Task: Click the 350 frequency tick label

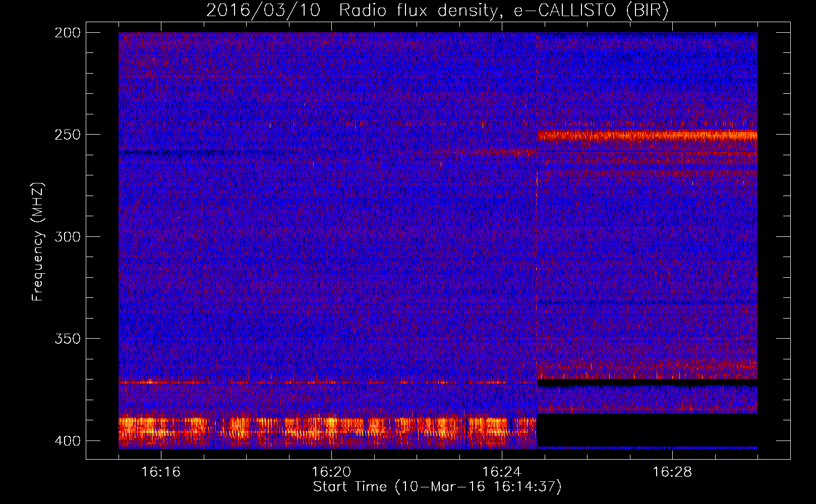Action: click(x=68, y=339)
